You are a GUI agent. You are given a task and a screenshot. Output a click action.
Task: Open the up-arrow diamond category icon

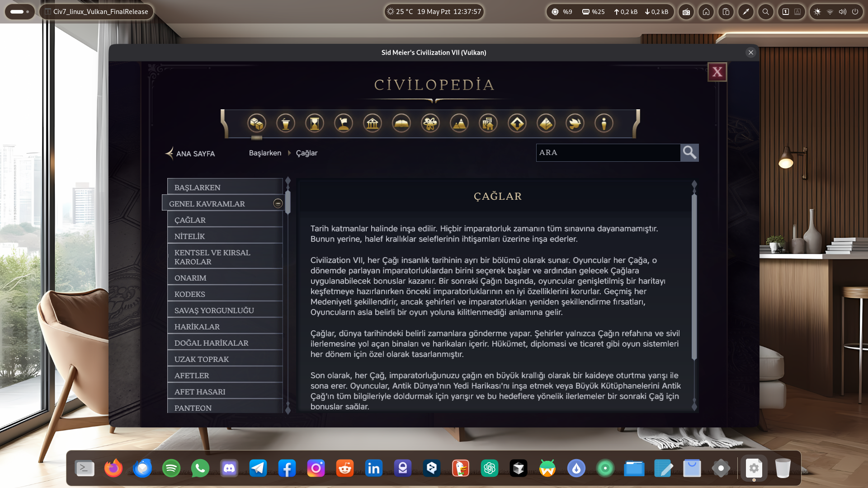(517, 123)
